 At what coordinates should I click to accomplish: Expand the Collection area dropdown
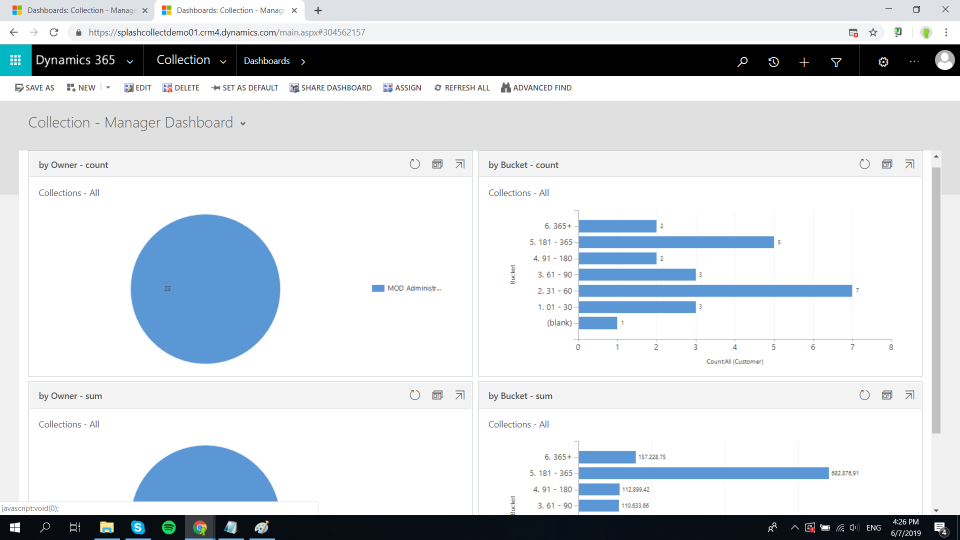click(223, 61)
